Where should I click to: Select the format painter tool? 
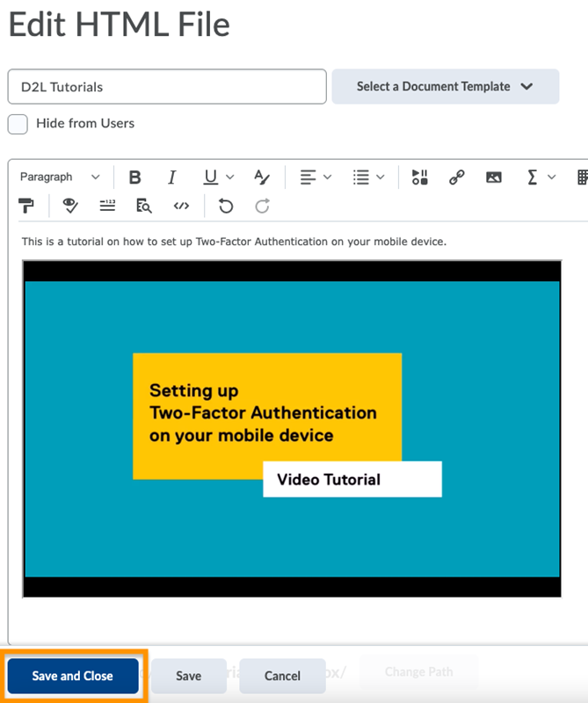coord(25,207)
